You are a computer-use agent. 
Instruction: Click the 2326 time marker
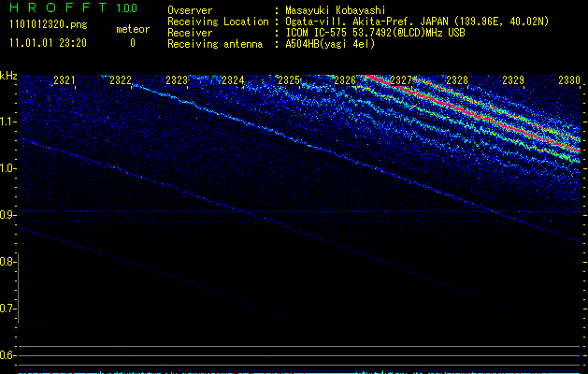[345, 79]
